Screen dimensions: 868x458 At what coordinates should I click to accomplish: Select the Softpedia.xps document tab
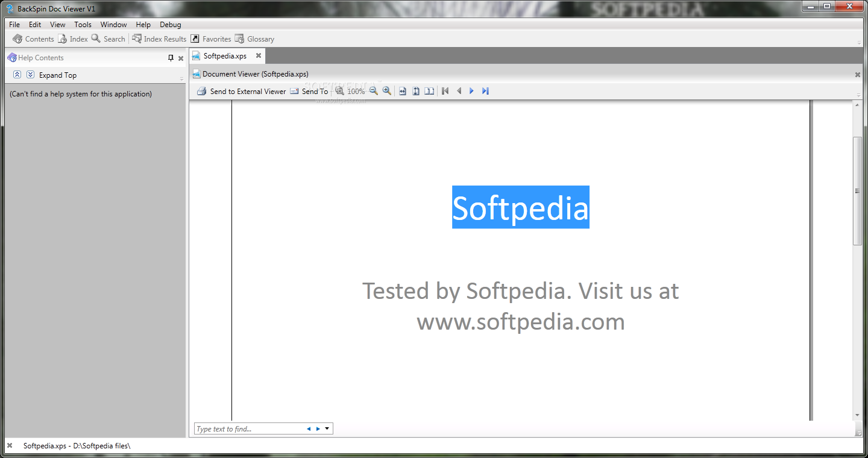[x=225, y=56]
